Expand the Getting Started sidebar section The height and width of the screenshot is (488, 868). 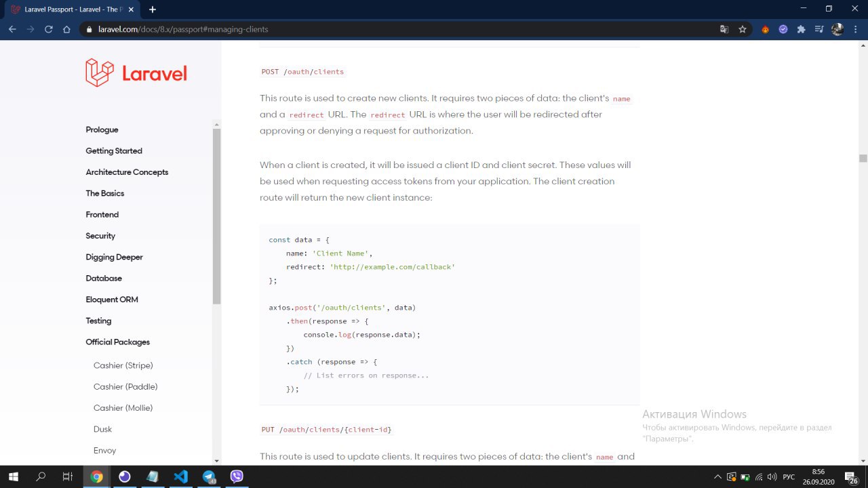pos(114,150)
